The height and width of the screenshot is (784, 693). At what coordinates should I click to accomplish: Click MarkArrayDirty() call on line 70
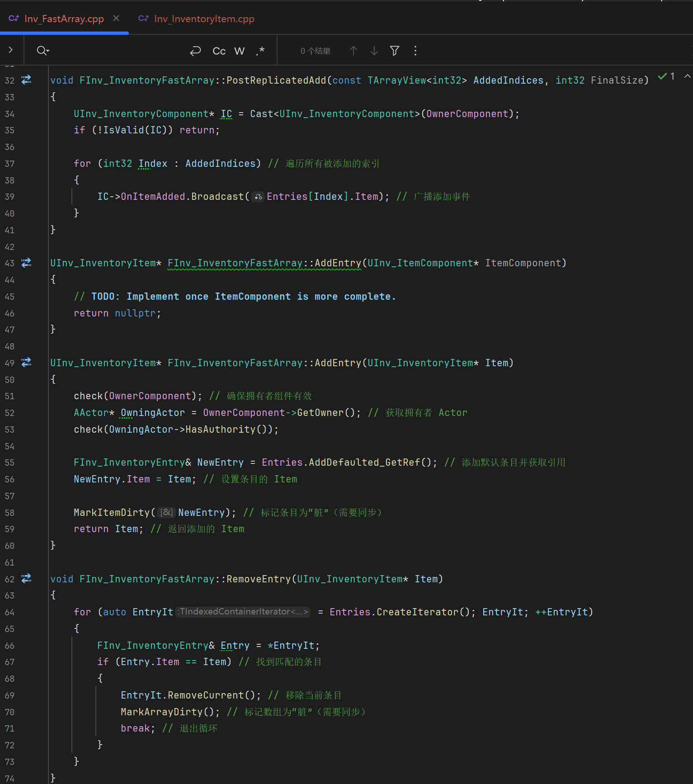pos(170,712)
